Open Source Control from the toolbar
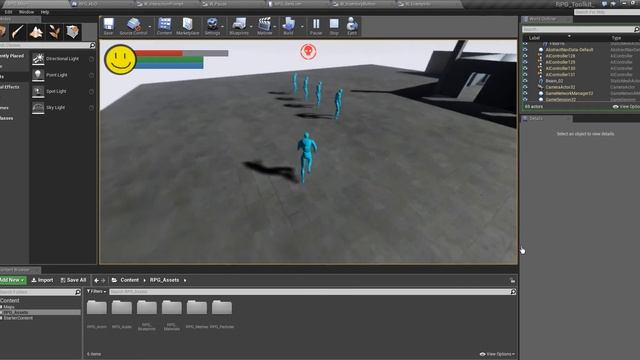Image resolution: width=640 pixels, height=360 pixels. (133, 26)
